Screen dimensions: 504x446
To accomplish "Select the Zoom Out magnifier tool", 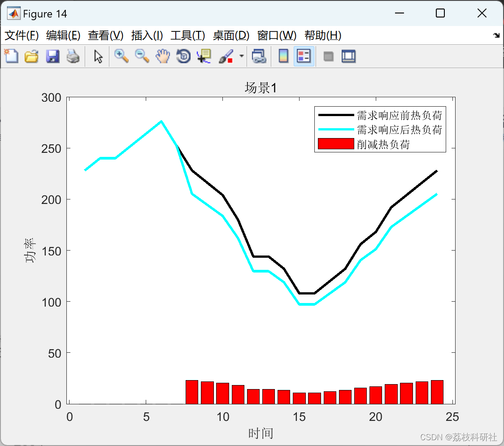I will tap(142, 56).
